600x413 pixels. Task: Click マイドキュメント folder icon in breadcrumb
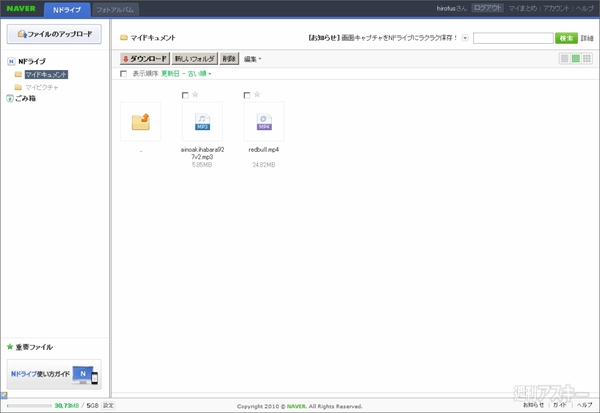(124, 38)
